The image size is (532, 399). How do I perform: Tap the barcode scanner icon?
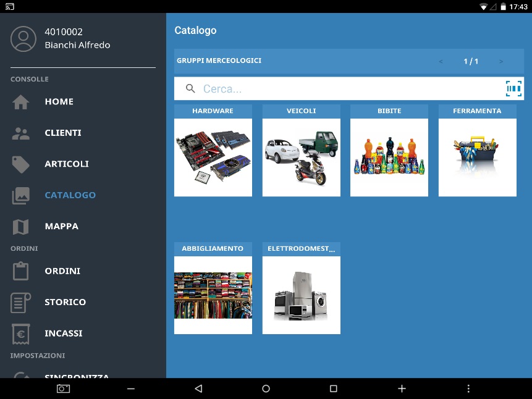point(513,88)
